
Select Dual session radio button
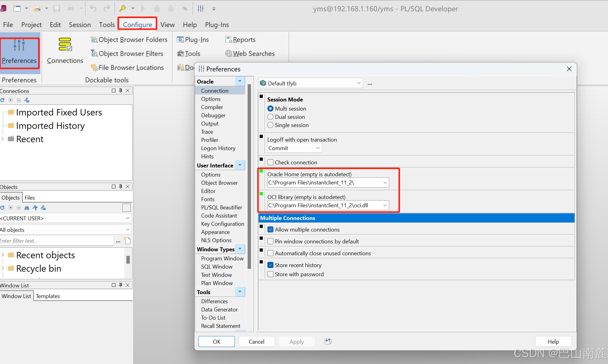click(x=270, y=117)
